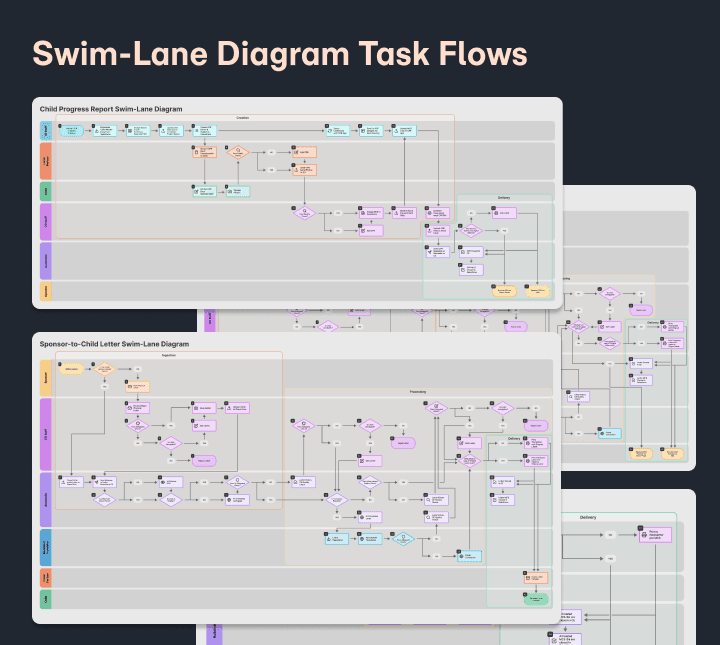Viewport: 720px width, 645px height.
Task: Click the 'Child Progress Report Swim-Lane Diagram' title
Action: coord(111,109)
